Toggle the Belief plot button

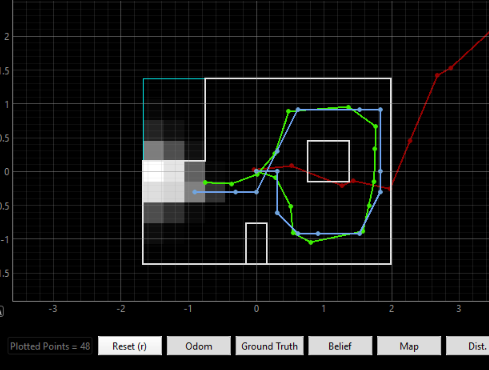click(x=340, y=346)
